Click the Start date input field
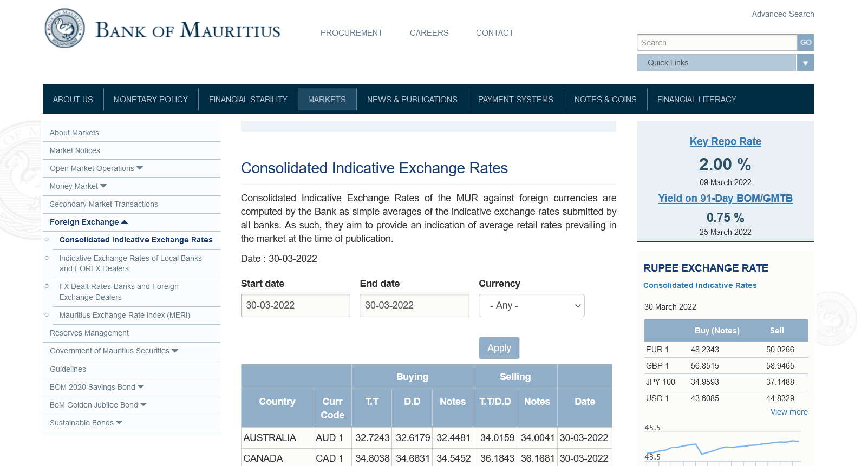 [295, 306]
